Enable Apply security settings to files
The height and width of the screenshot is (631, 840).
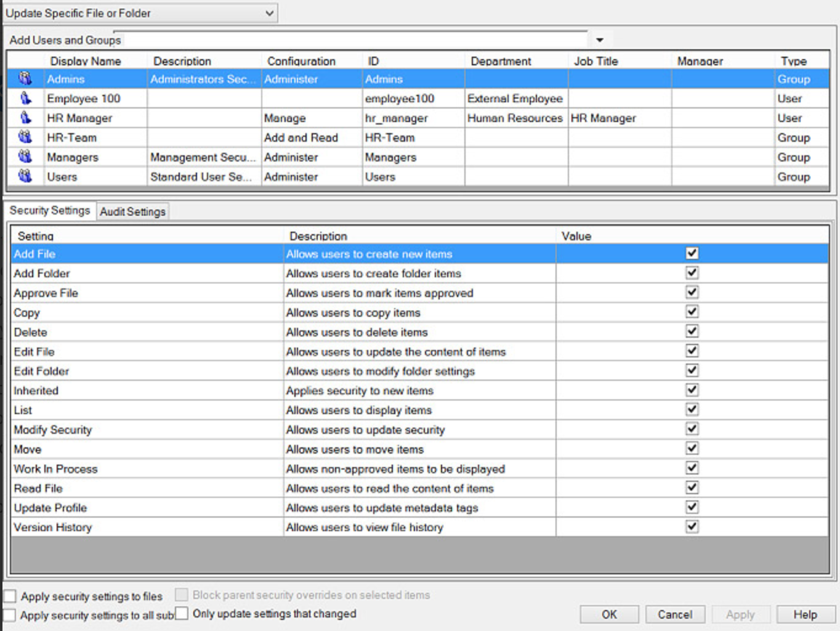point(10,595)
